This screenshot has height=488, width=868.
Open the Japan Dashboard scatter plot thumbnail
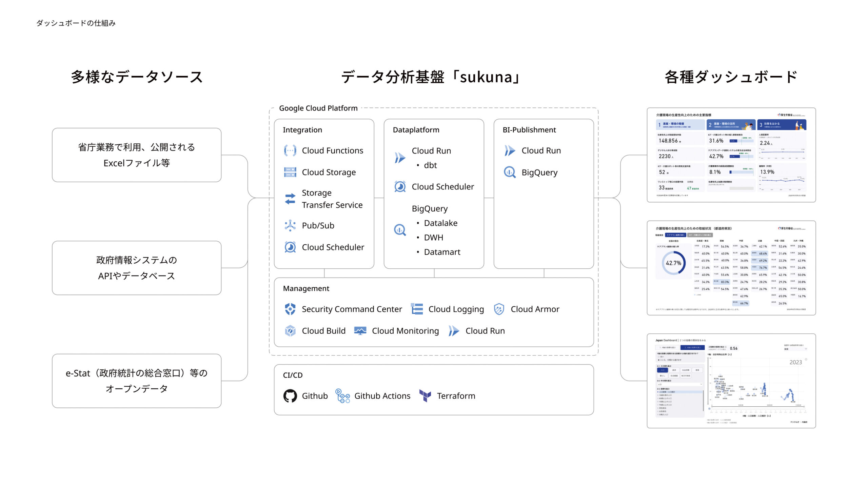tap(731, 381)
